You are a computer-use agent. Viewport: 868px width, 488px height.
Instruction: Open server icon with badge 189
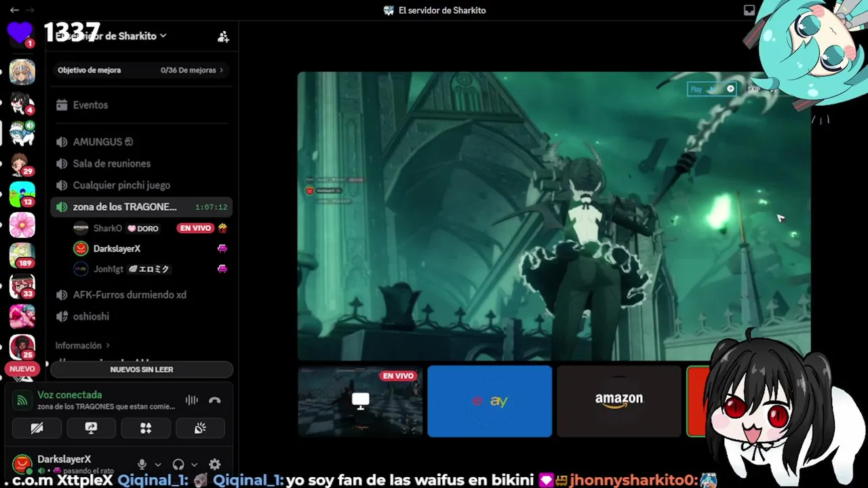point(22,256)
